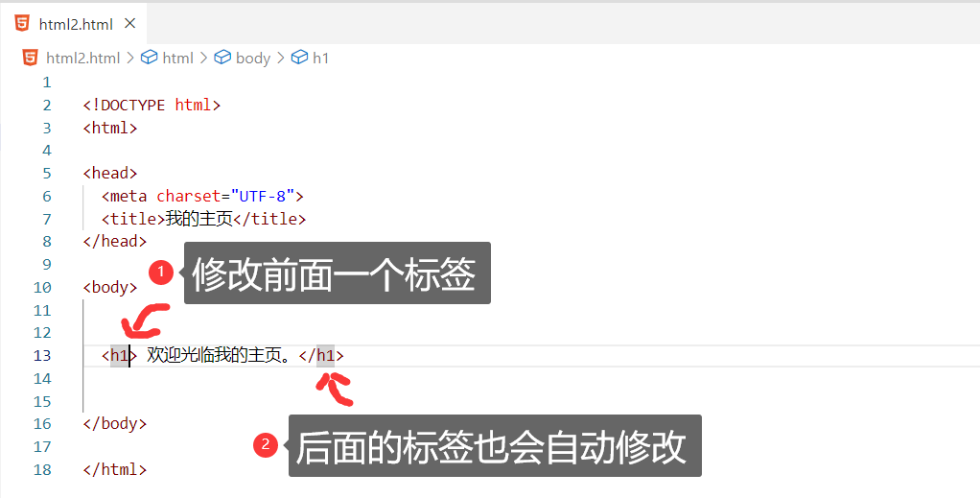This screenshot has width=980, height=498.
Task: Click the DOCTYPE declaration on line 2
Action: point(152,106)
